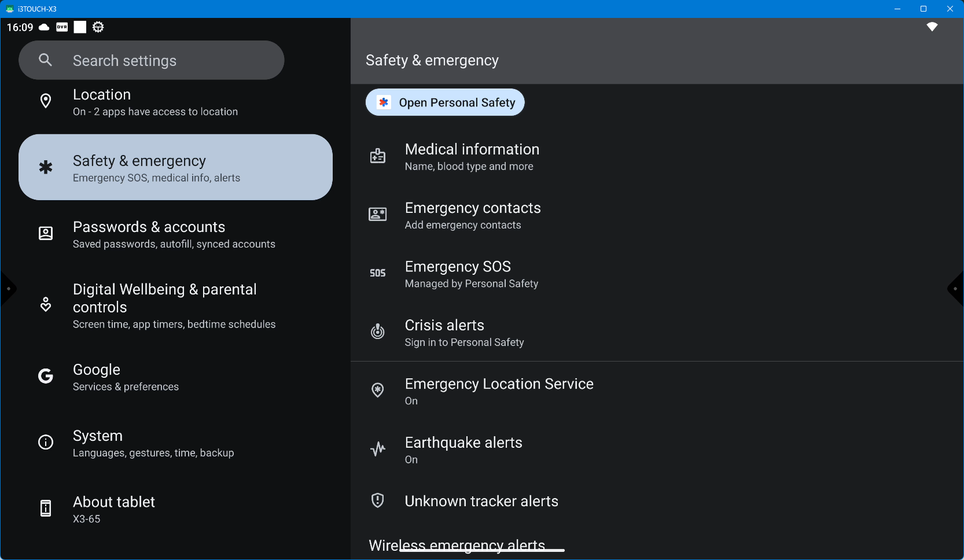Viewport: 964px width, 560px height.
Task: Open Location settings in sidebar
Action: click(x=155, y=102)
